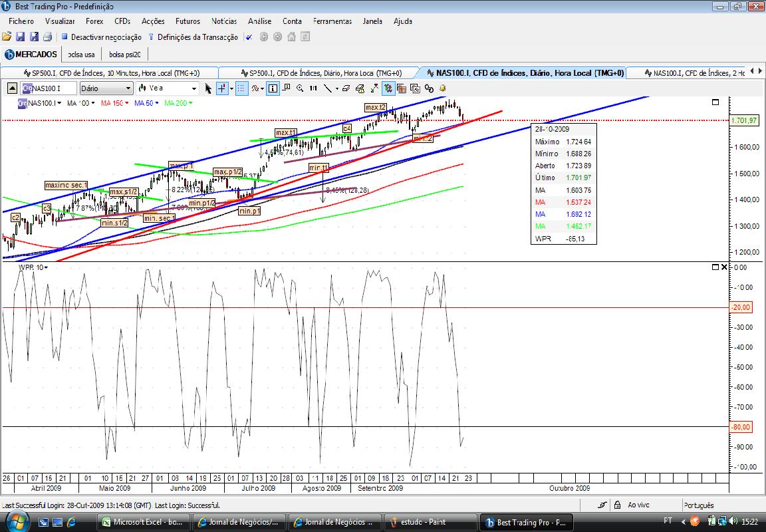Click the NAS100 I symbol input field
766x532 pixels.
point(49,88)
